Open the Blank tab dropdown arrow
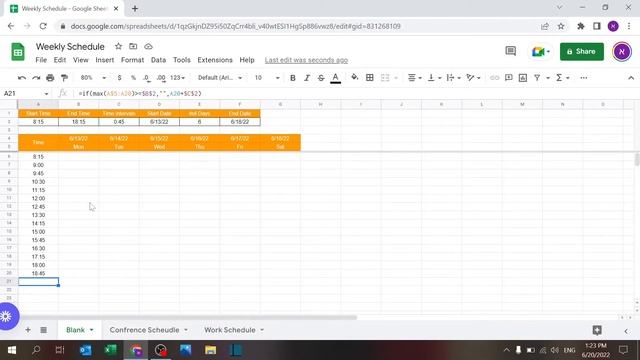The image size is (640, 360). [92, 330]
